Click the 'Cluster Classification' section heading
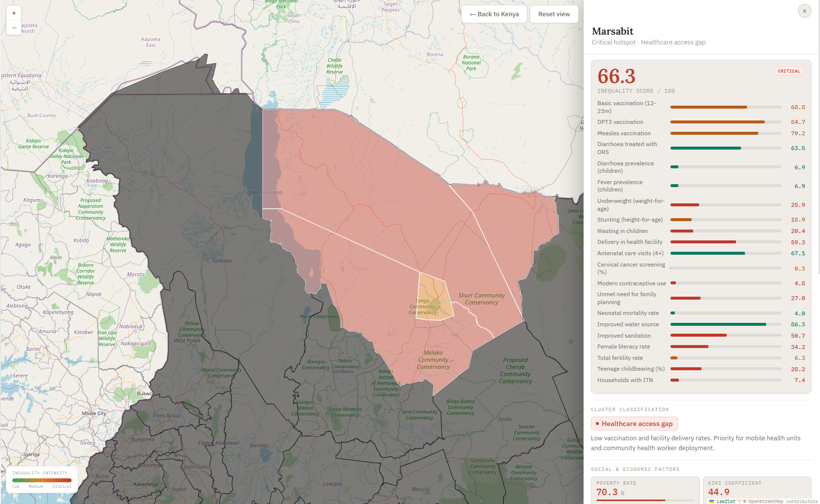 click(630, 410)
